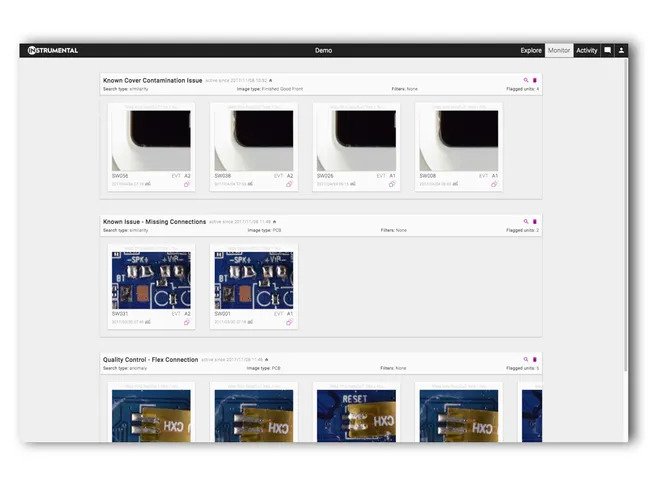Click the link icon on SW026 card
The width and height of the screenshot is (648, 486).
pos(392,184)
